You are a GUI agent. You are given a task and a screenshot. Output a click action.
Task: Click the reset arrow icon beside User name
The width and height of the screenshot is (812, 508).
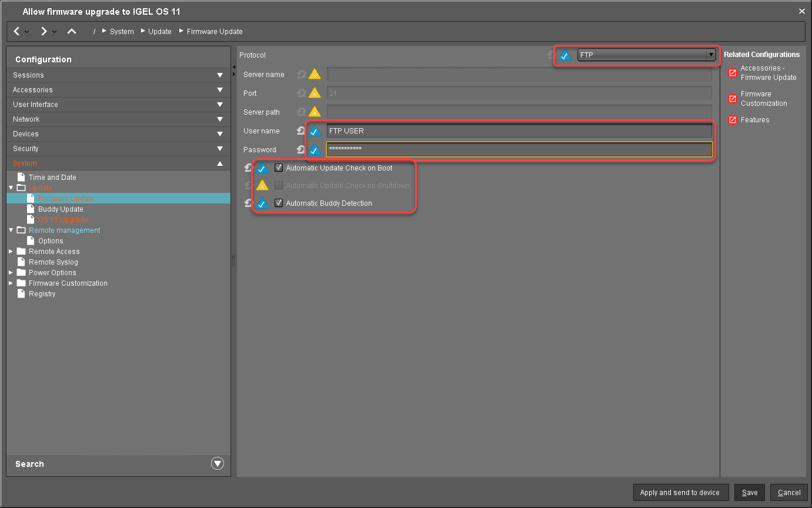[x=301, y=131]
